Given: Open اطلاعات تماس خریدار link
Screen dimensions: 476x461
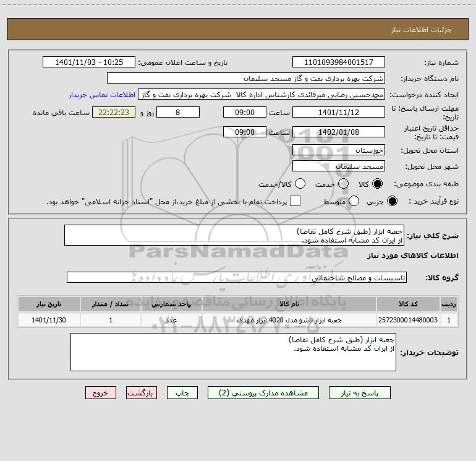Looking at the screenshot, I should [102, 95].
